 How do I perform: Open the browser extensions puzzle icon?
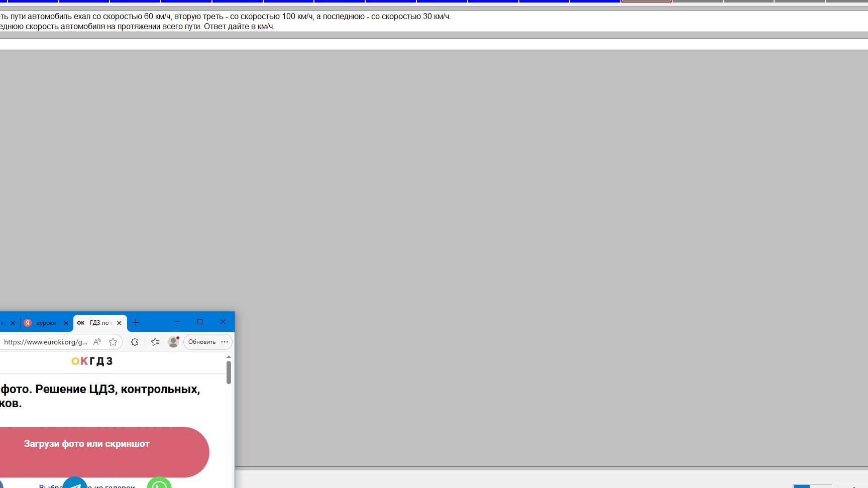click(135, 342)
